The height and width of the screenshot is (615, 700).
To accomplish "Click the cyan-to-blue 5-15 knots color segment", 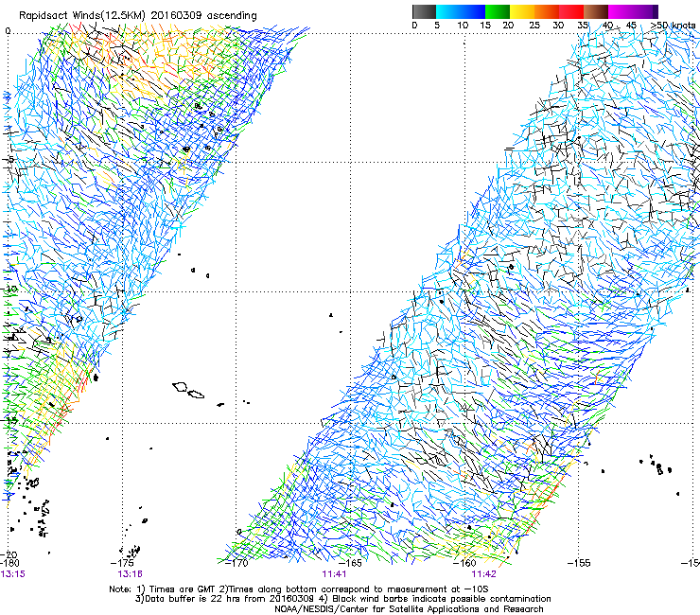I will 461,11.
